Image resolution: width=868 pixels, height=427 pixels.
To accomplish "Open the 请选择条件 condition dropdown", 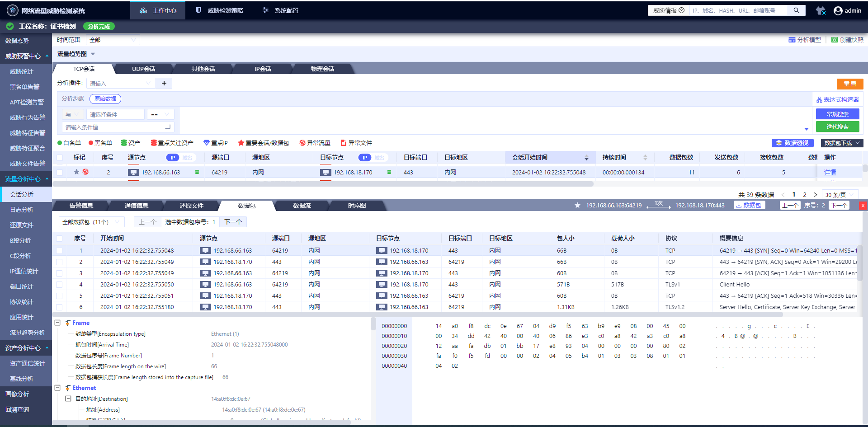I will (115, 114).
